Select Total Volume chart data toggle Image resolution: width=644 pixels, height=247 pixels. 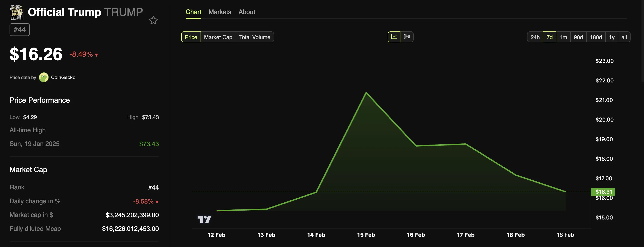(x=255, y=37)
